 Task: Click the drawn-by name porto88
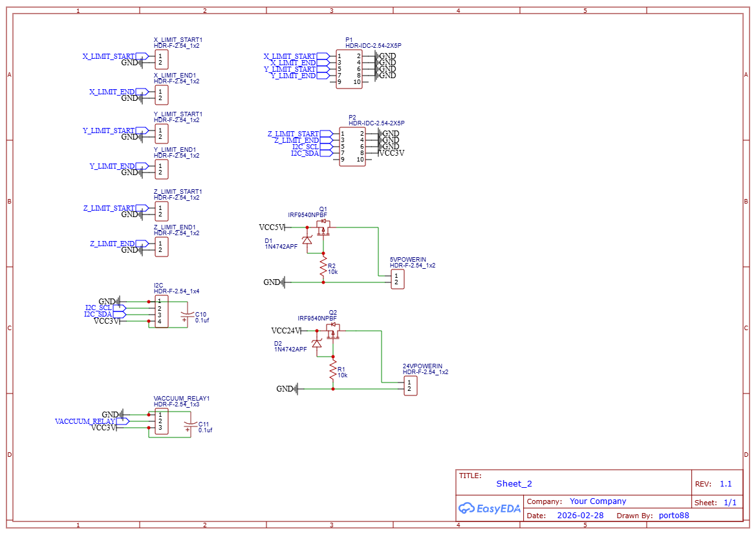click(x=674, y=515)
